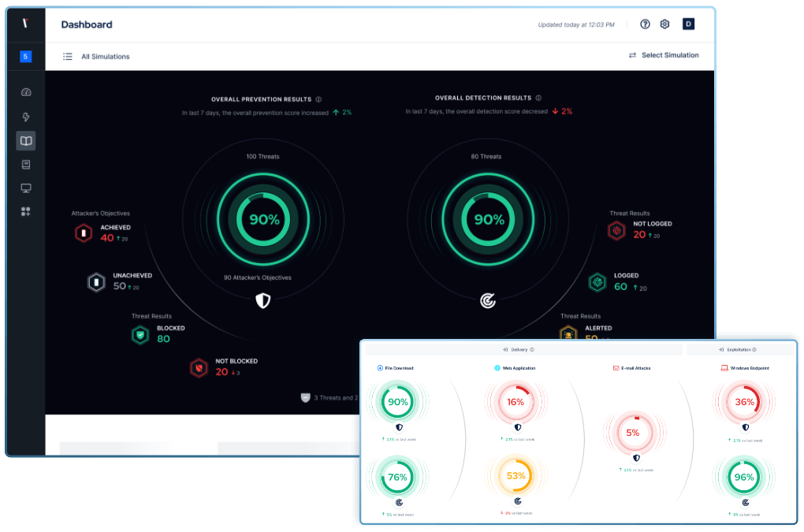Select the All Simulations view

point(105,56)
